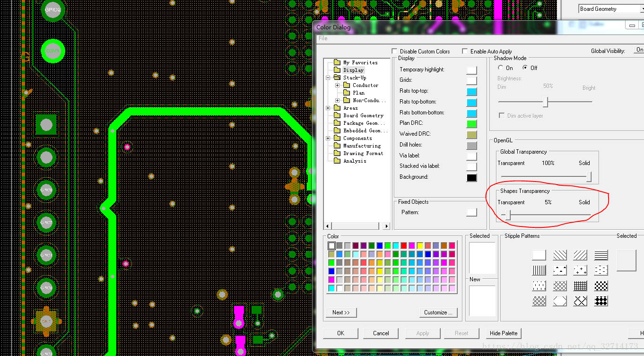The width and height of the screenshot is (644, 356).
Task: Turn Shadow Mode On radio button
Action: click(501, 68)
